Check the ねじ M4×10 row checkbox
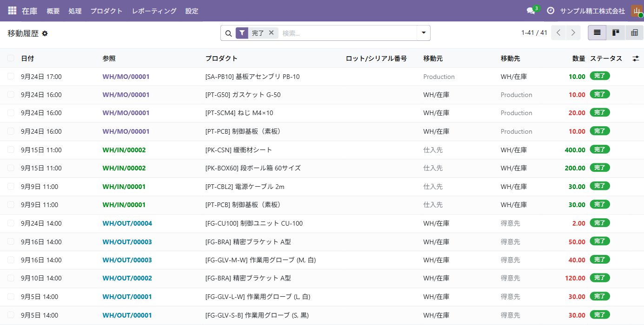 pyautogui.click(x=11, y=113)
